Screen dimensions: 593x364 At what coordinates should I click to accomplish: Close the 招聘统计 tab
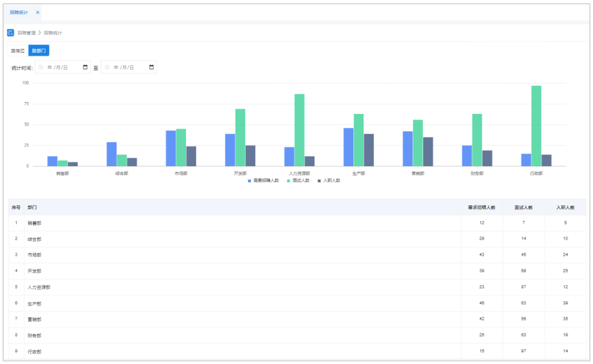pyautogui.click(x=37, y=12)
